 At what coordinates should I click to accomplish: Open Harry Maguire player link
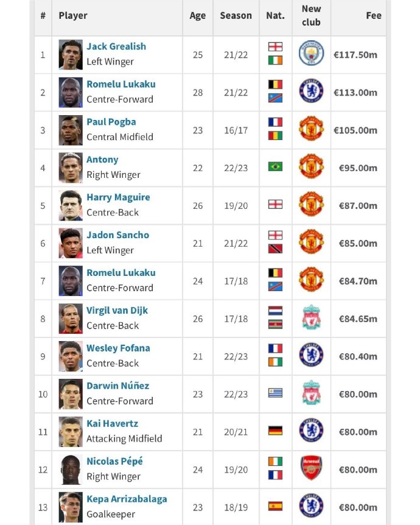click(118, 197)
